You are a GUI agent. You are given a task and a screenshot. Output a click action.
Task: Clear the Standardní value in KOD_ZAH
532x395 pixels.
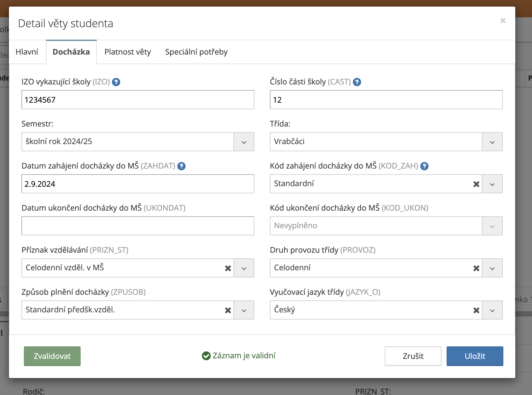tap(476, 184)
